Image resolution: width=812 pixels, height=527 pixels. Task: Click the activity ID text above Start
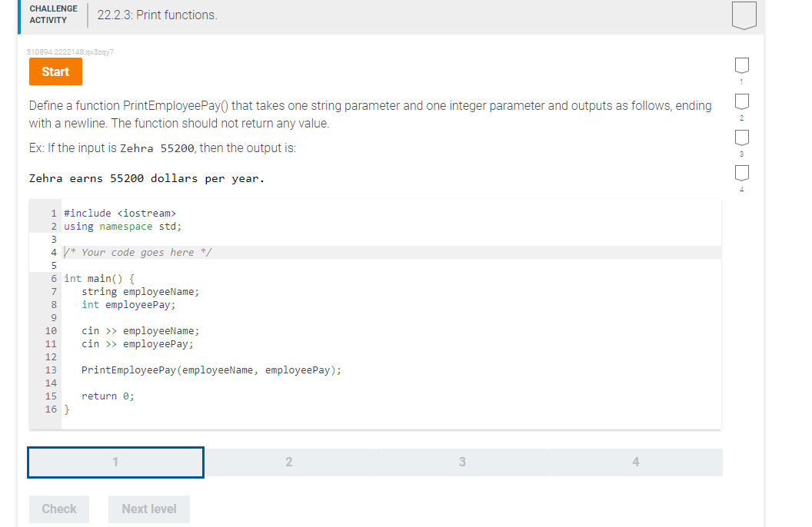click(69, 51)
